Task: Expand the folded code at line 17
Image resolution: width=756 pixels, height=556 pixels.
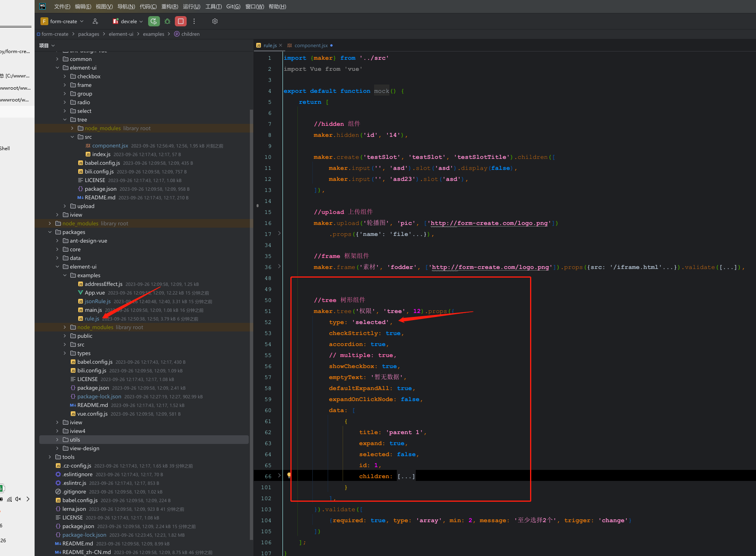Action: (x=279, y=233)
